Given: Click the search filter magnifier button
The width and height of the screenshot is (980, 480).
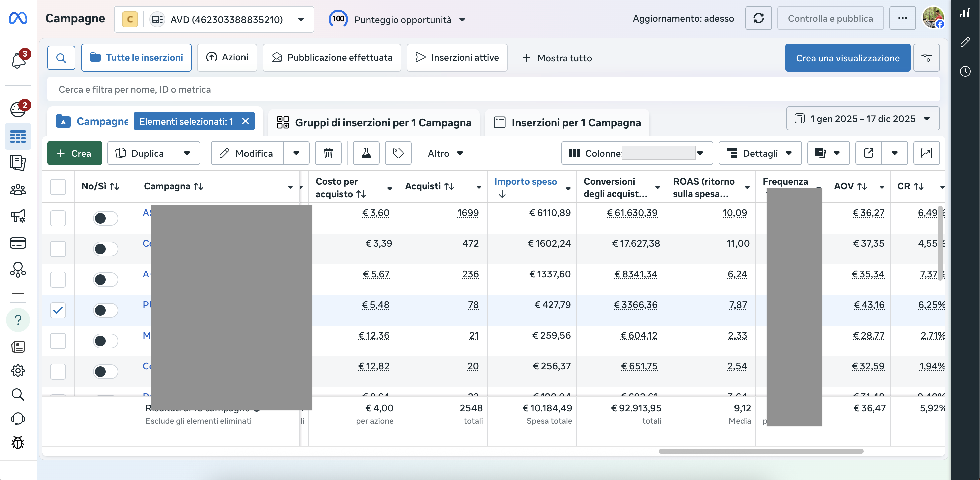Looking at the screenshot, I should [61, 58].
